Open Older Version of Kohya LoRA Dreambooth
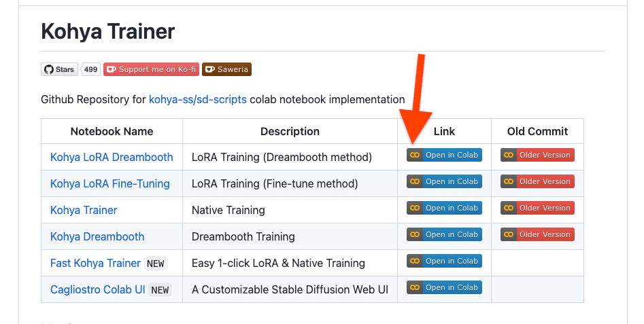Screen dimensions: 644x324 537,155
